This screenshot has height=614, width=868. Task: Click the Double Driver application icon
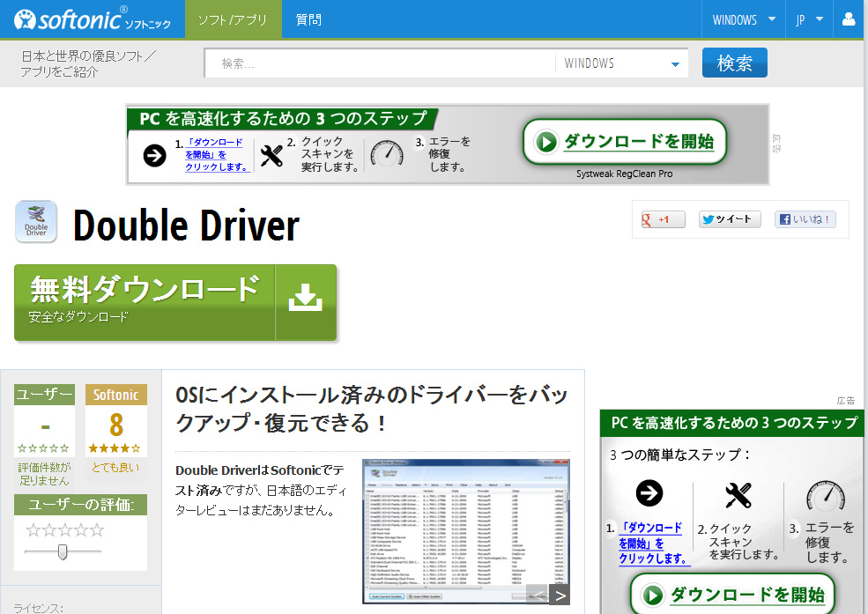tap(35, 222)
